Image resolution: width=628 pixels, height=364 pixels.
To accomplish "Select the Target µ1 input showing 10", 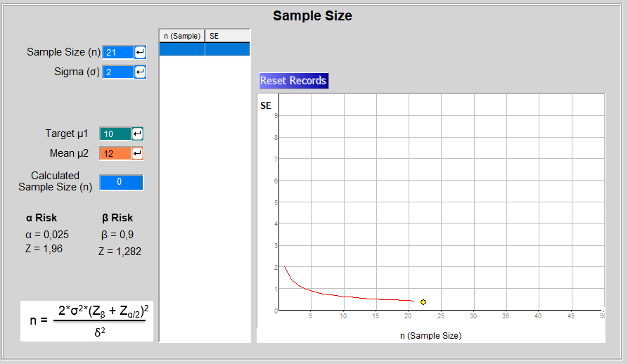I will 115,134.
